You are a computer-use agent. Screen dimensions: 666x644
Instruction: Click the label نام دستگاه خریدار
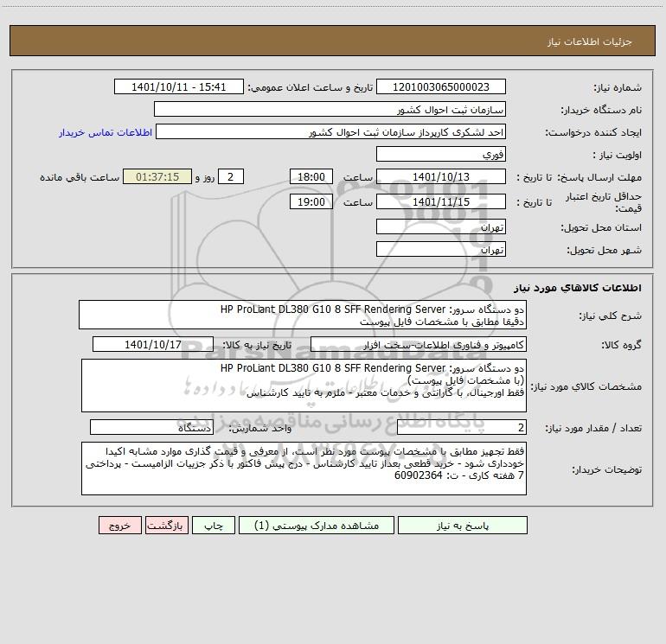[601, 111]
